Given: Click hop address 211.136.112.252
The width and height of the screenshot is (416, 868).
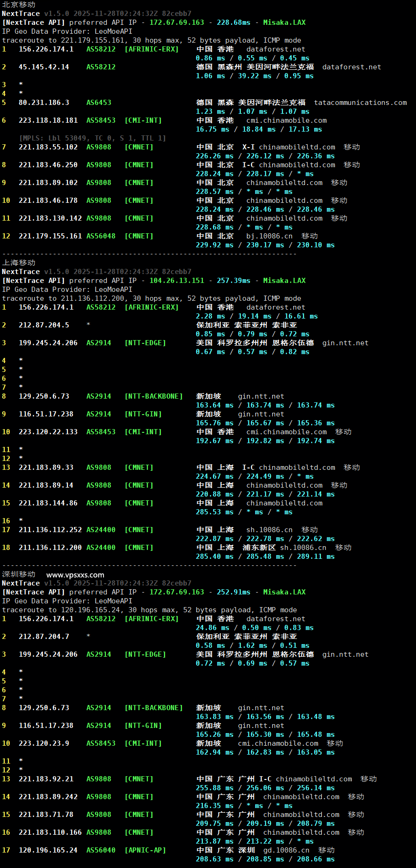Looking at the screenshot, I should [x=50, y=530].
